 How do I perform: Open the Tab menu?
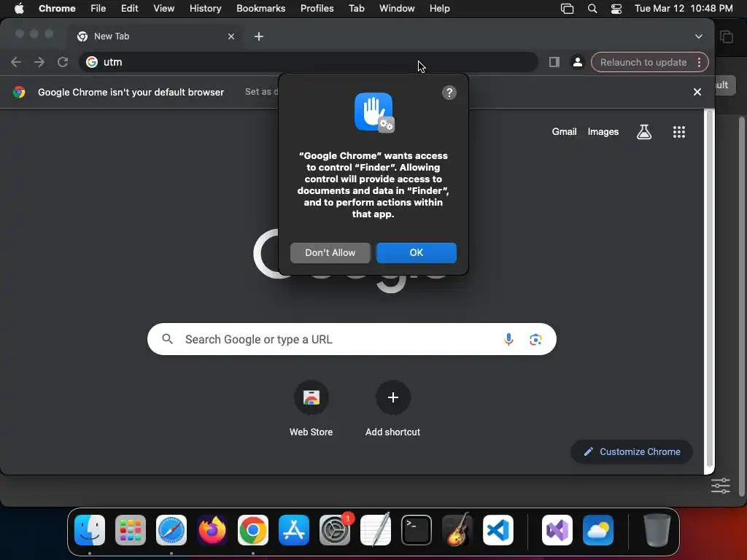[x=356, y=9]
